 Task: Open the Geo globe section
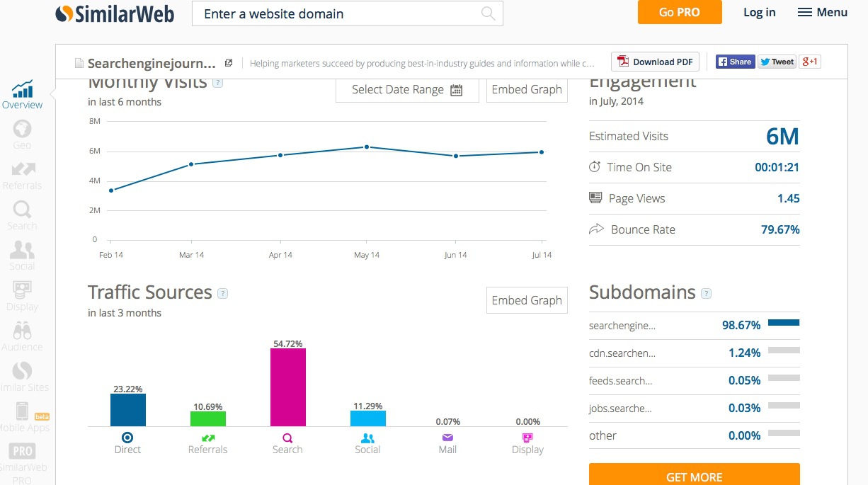click(x=22, y=135)
